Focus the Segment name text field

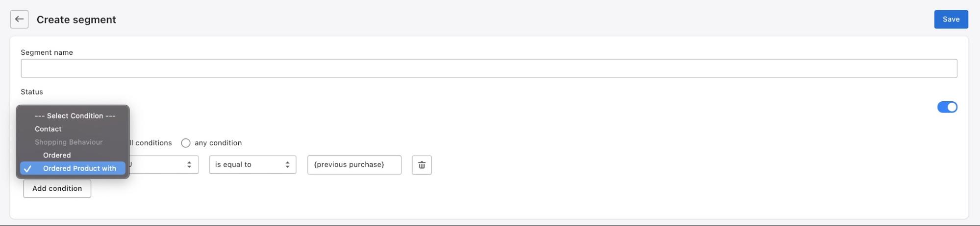(488, 68)
